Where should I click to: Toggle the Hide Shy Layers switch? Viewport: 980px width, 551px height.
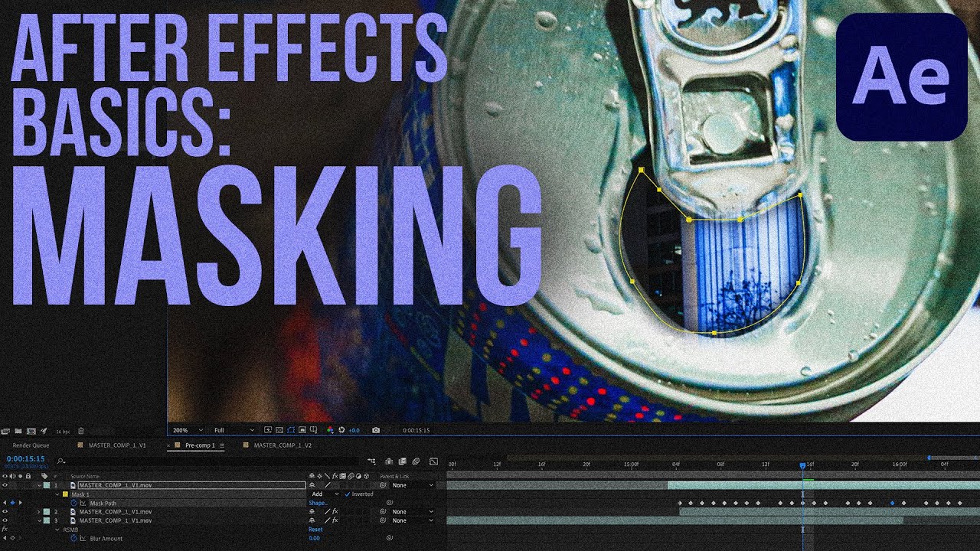(x=389, y=461)
